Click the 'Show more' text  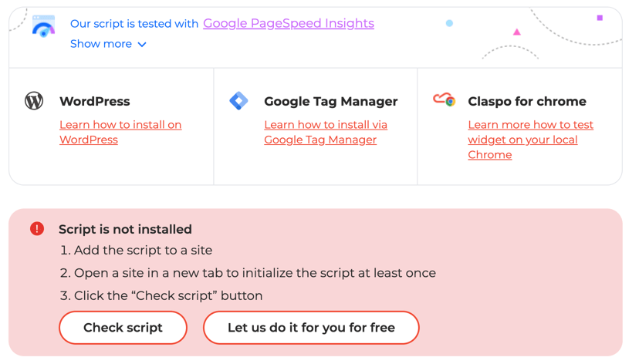tap(101, 43)
